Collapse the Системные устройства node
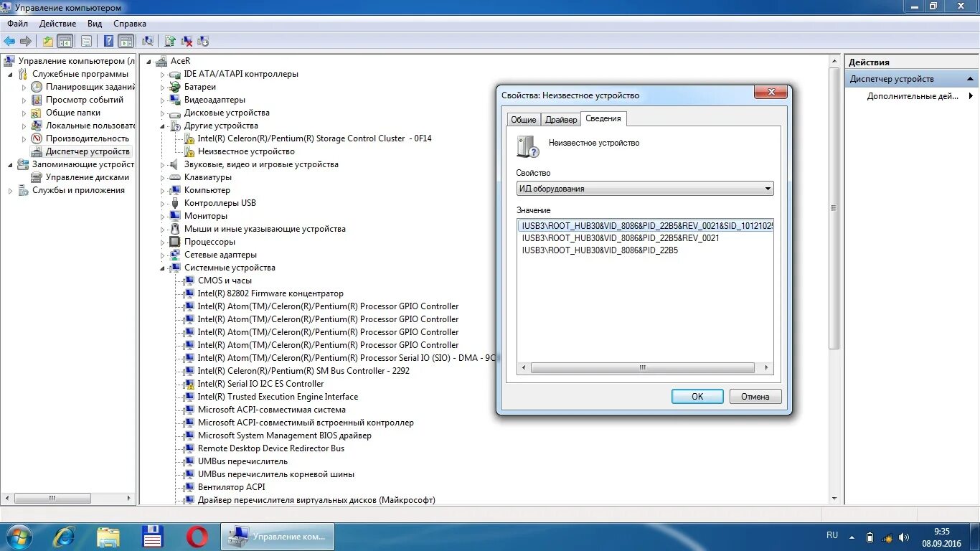Image resolution: width=980 pixels, height=551 pixels. 162,268
